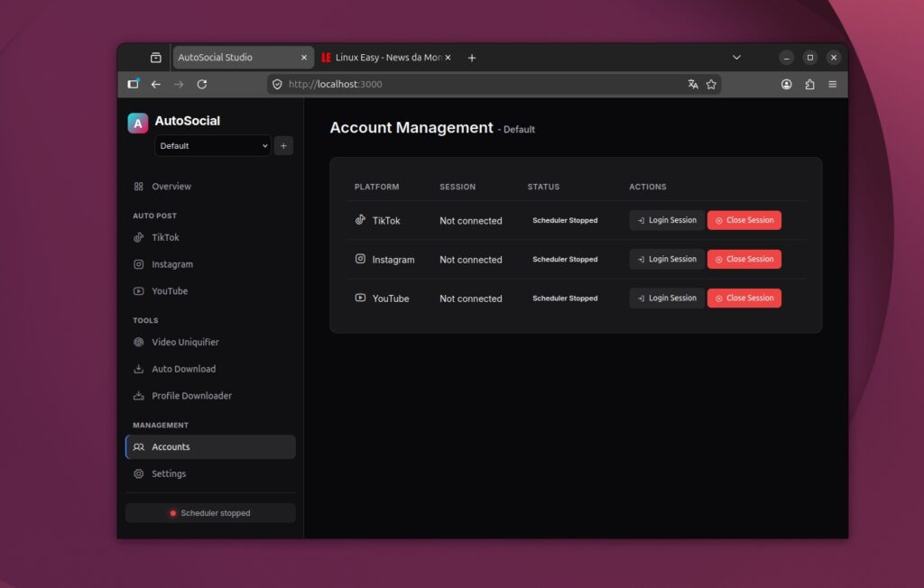Open the browser hamburger menu
This screenshot has height=588, width=924.
(833, 84)
